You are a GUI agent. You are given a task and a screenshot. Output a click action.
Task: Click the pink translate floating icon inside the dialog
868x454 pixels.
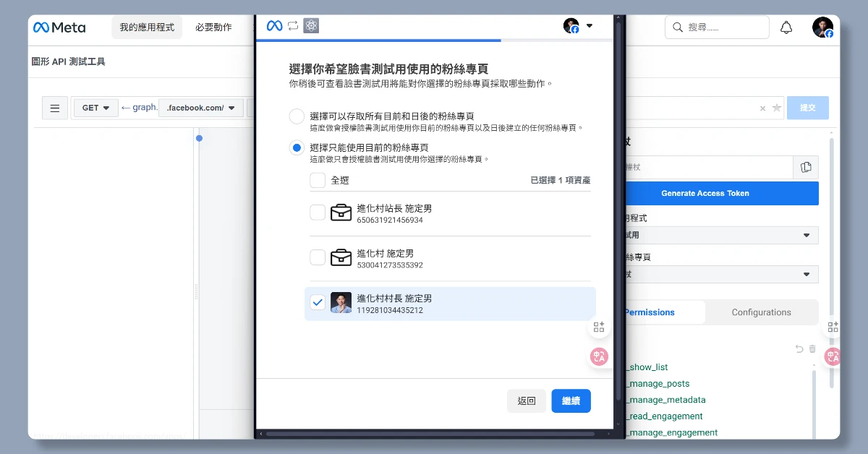pos(599,356)
